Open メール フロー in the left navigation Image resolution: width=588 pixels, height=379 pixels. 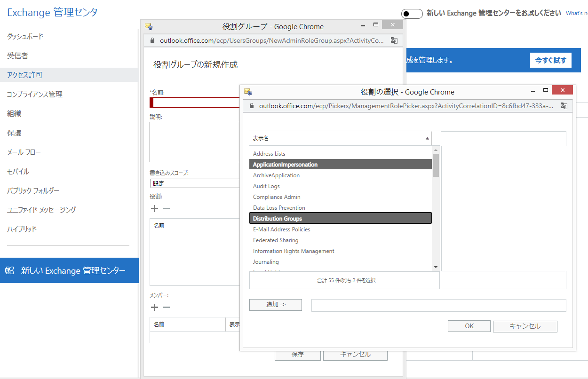click(24, 152)
